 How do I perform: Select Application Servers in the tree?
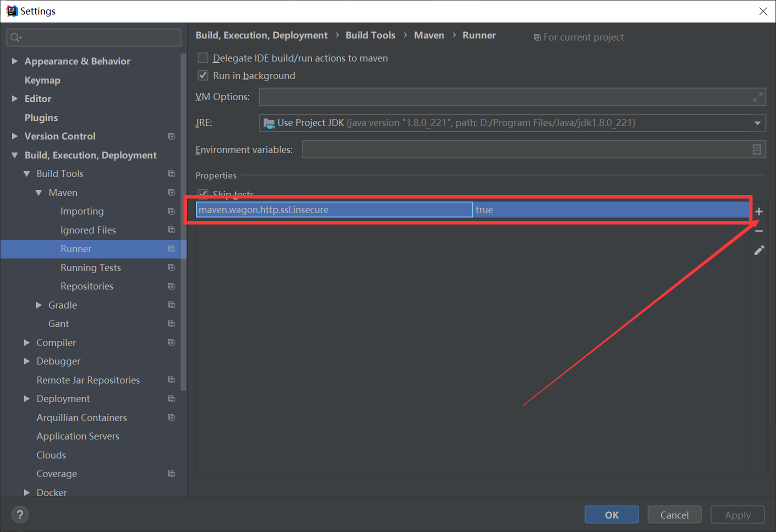pyautogui.click(x=78, y=436)
